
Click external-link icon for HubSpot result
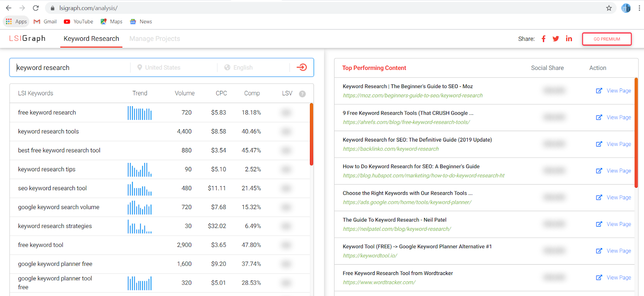click(x=599, y=171)
